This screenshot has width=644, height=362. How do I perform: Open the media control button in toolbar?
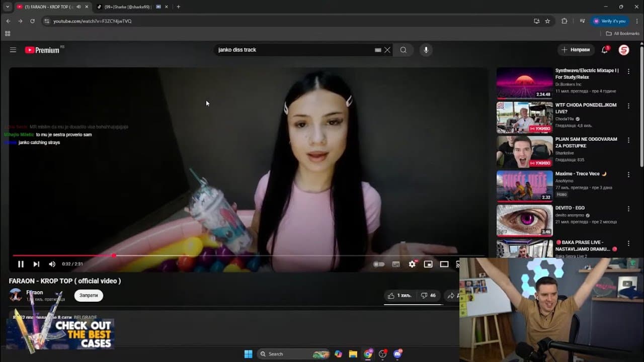coord(582,21)
